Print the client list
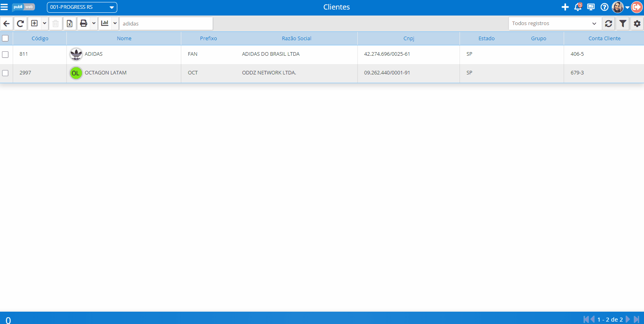 coord(83,23)
